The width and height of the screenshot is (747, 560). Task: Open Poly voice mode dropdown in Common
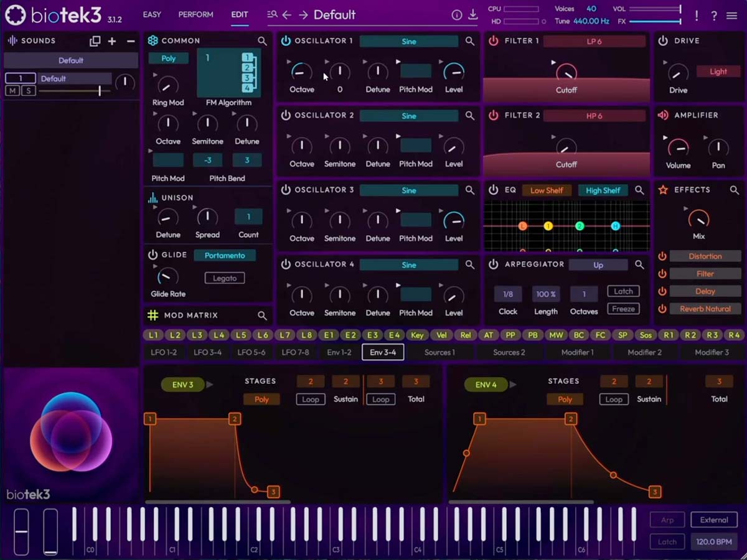coord(169,58)
